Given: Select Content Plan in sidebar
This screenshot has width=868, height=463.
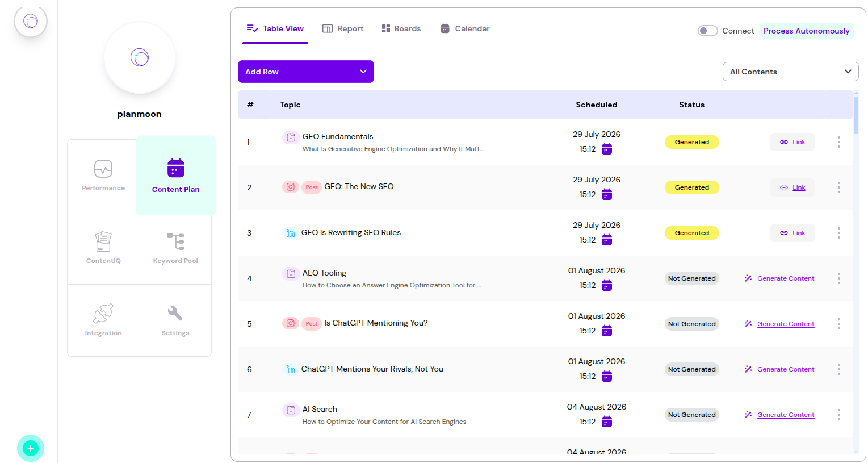Looking at the screenshot, I should tap(176, 176).
